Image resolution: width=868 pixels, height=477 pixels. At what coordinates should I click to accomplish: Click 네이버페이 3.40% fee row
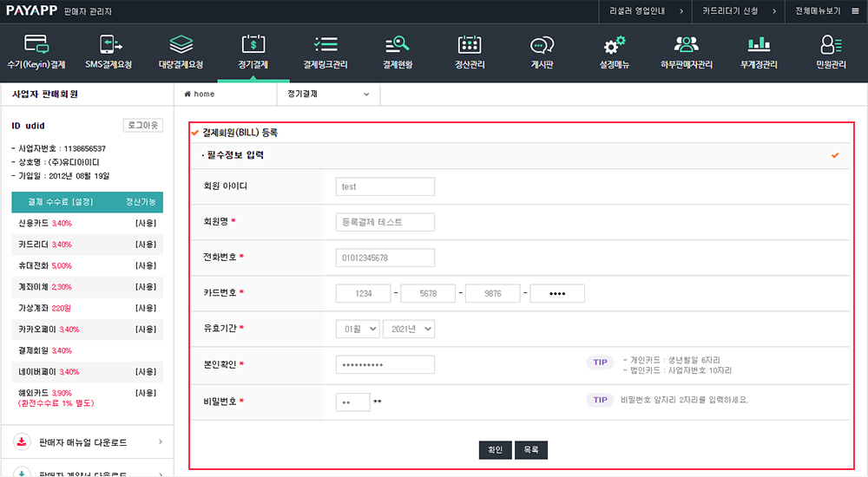tap(88, 372)
